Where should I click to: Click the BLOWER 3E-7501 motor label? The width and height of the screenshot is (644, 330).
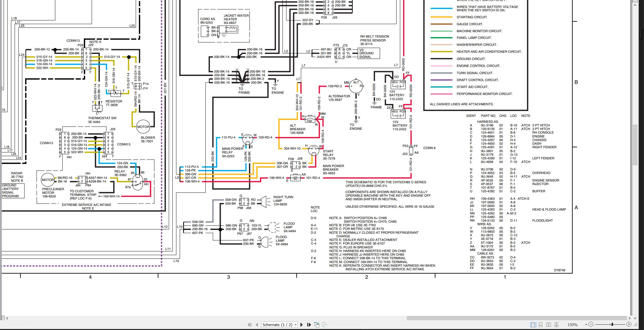coord(148,139)
